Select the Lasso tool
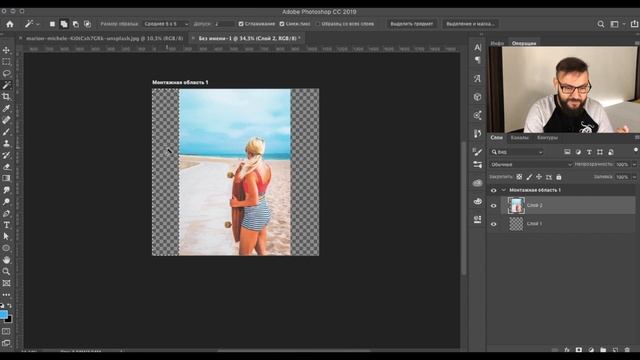The height and width of the screenshot is (360, 640). coord(6,73)
